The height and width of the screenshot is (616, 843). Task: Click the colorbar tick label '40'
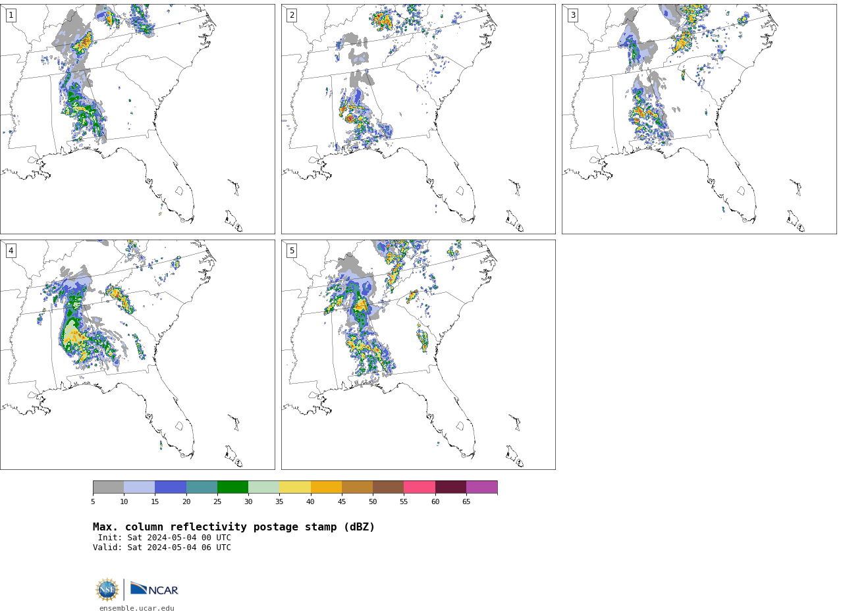311,502
